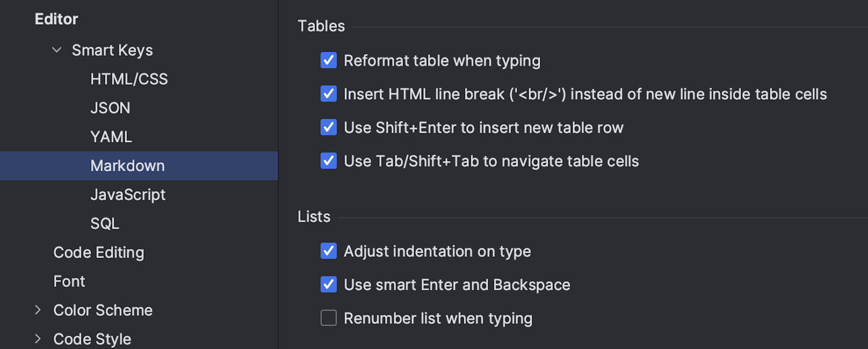Expand the Code Style section
Viewport: 868px width, 349px height.
[x=38, y=339]
